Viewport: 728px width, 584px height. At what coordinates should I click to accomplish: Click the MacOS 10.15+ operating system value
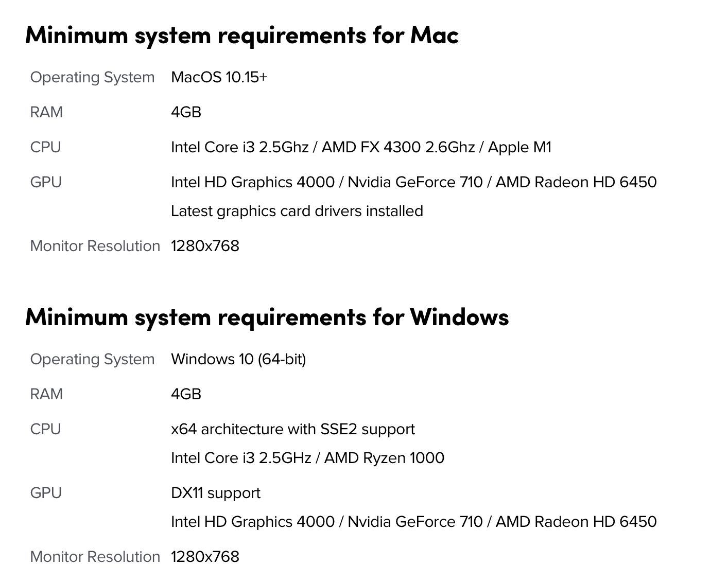[x=219, y=77]
